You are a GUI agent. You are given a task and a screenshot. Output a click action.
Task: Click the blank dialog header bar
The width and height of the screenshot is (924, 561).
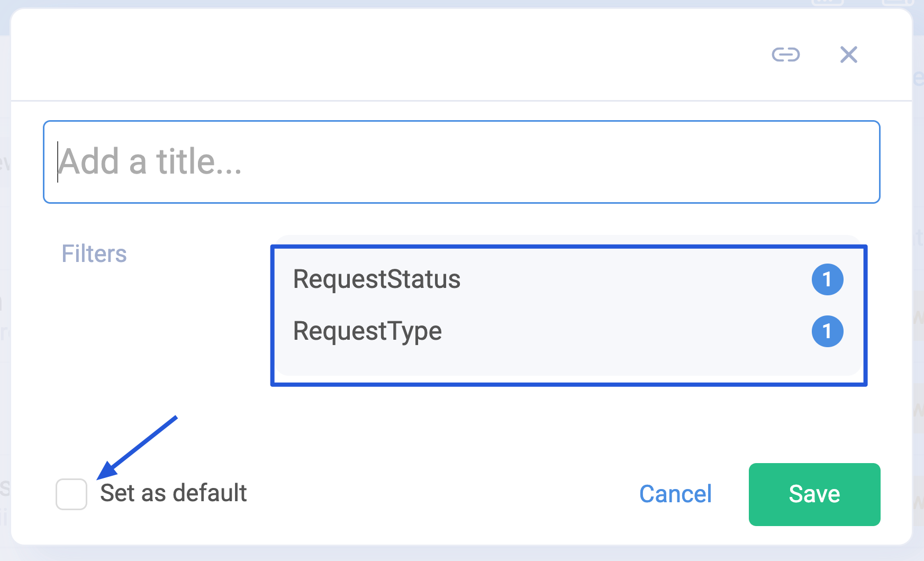[x=370, y=55]
